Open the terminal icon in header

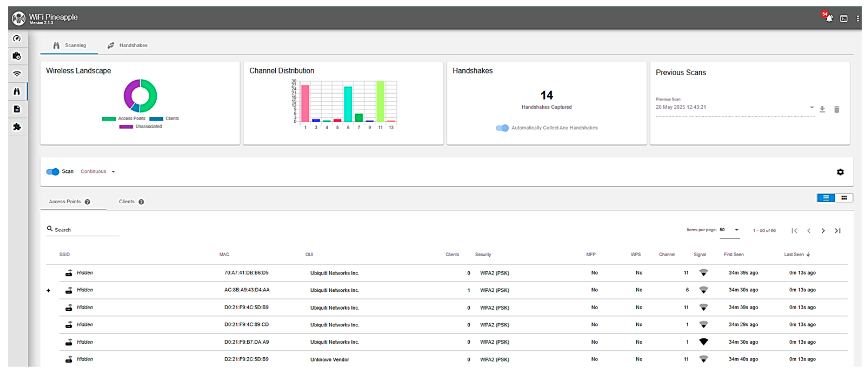844,19
